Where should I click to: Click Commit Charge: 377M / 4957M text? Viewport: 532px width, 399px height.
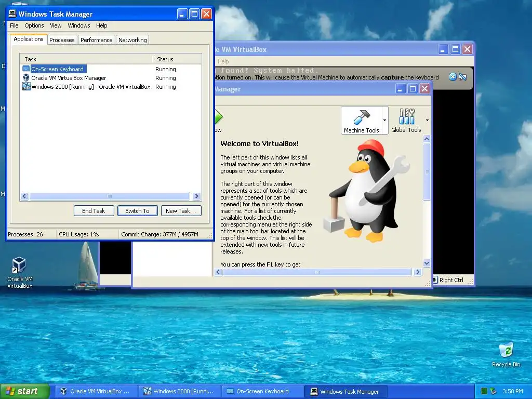159,234
